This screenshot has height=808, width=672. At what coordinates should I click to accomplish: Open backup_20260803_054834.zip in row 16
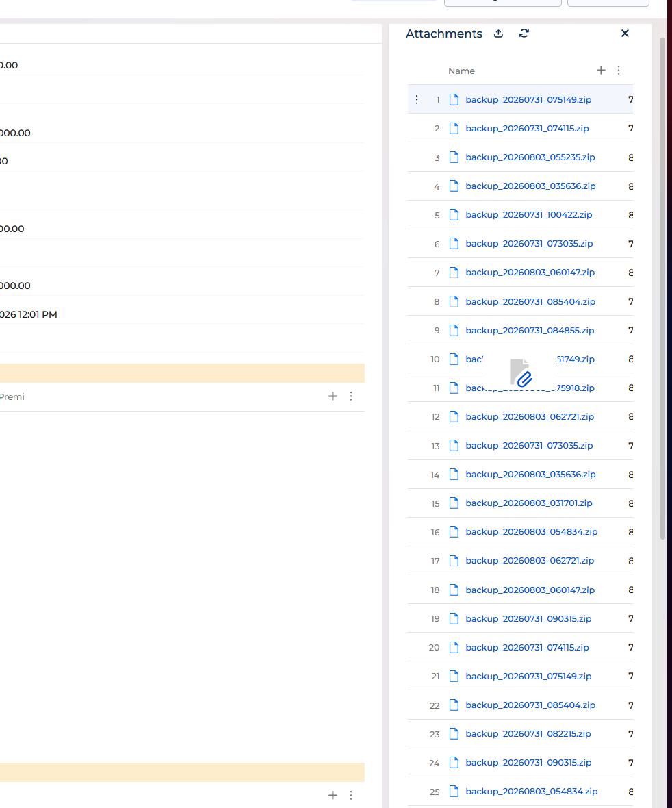click(x=532, y=532)
